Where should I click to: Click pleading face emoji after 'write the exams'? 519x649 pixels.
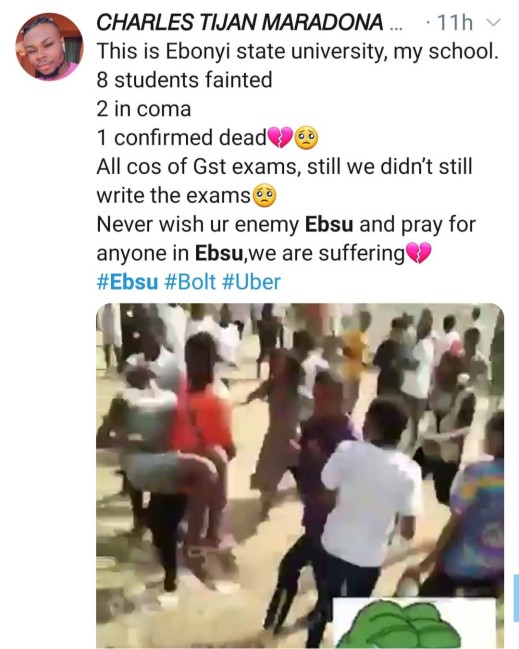click(264, 196)
